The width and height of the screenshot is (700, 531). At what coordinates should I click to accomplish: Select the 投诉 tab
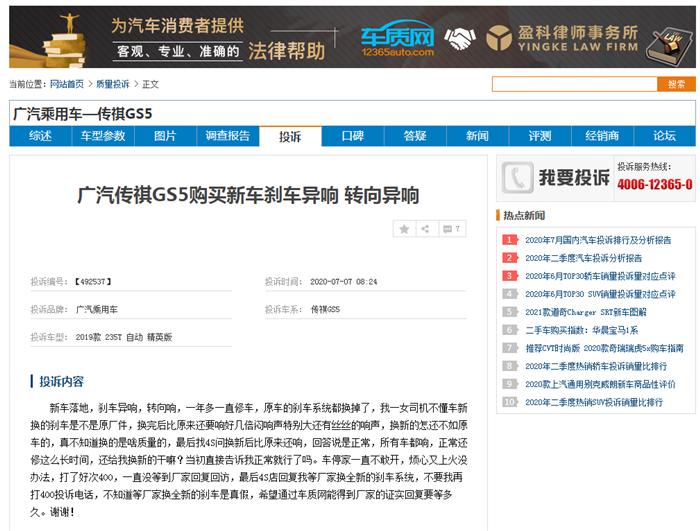[x=290, y=137]
